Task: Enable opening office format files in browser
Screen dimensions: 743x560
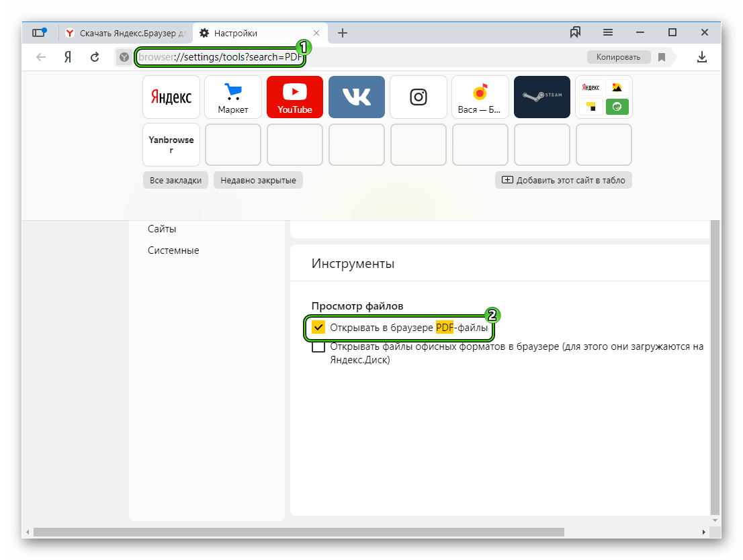Action: point(318,346)
